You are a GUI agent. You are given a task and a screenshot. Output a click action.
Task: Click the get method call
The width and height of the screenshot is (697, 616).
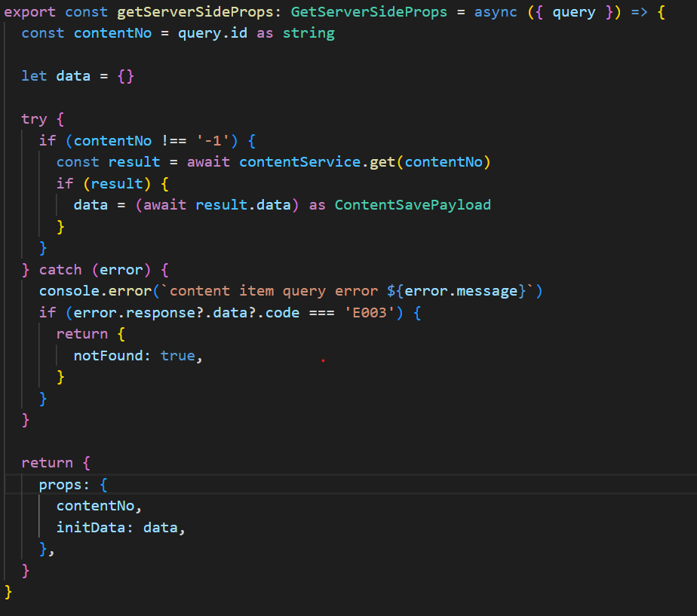pyautogui.click(x=382, y=162)
